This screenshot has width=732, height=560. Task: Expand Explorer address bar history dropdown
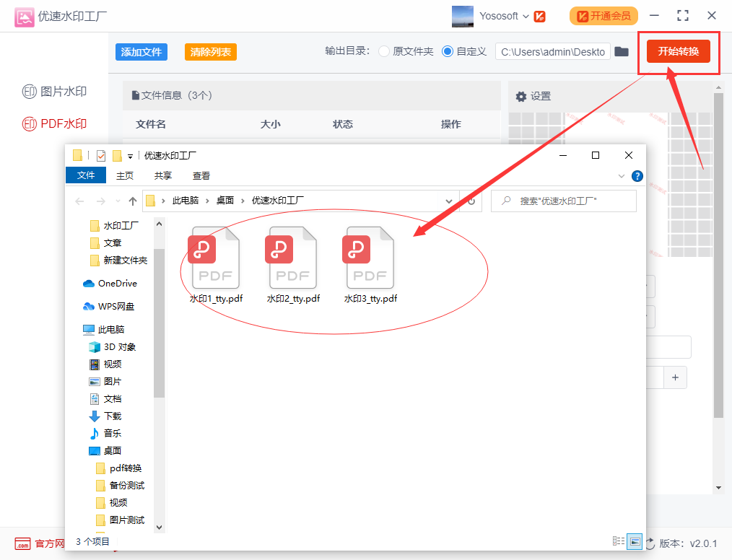point(448,201)
